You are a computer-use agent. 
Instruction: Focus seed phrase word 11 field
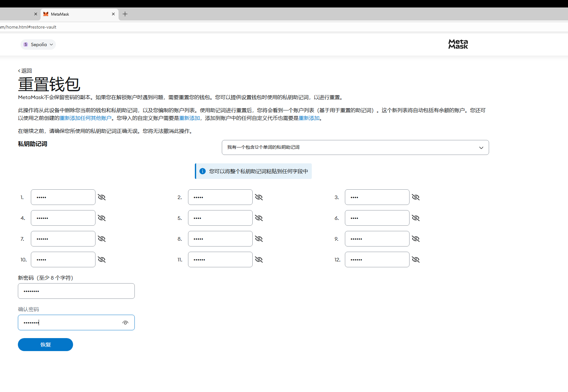220,259
